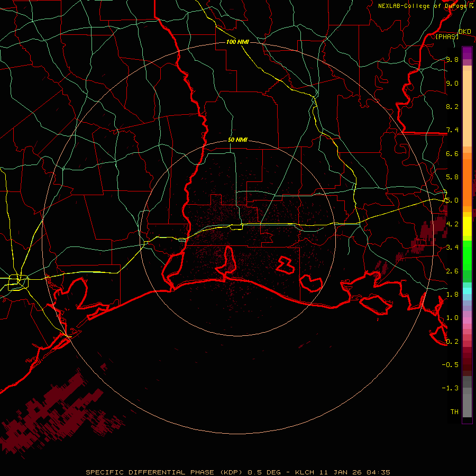The width and height of the screenshot is (476, 476).
Task: Click the 7.4 value on the color scale
Action: point(452,130)
